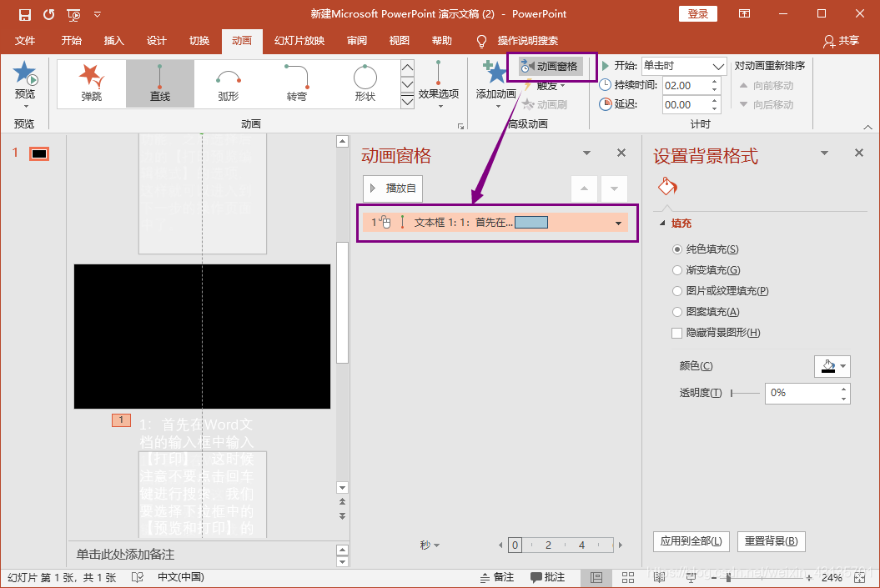Close the 动画窗格 pane
The height and width of the screenshot is (588, 880).
[x=621, y=153]
